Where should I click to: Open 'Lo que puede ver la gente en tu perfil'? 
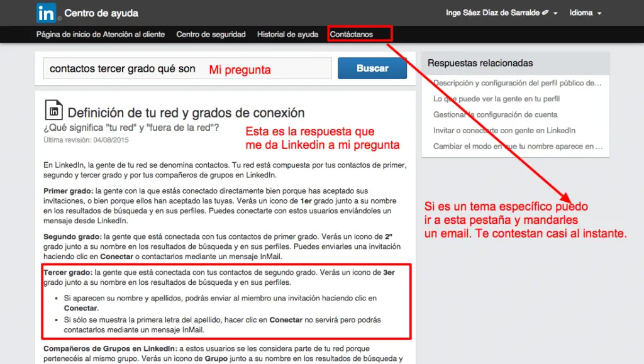click(x=498, y=99)
